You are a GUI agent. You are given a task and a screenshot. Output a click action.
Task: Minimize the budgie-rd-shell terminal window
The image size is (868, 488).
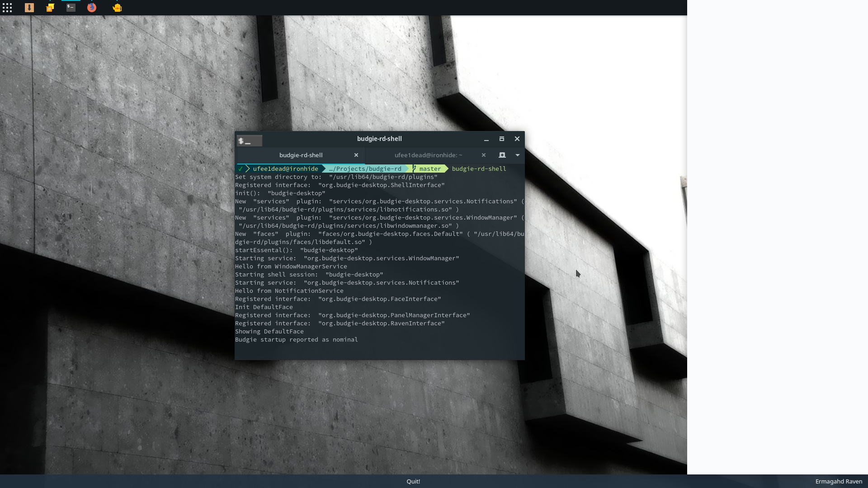click(x=486, y=139)
